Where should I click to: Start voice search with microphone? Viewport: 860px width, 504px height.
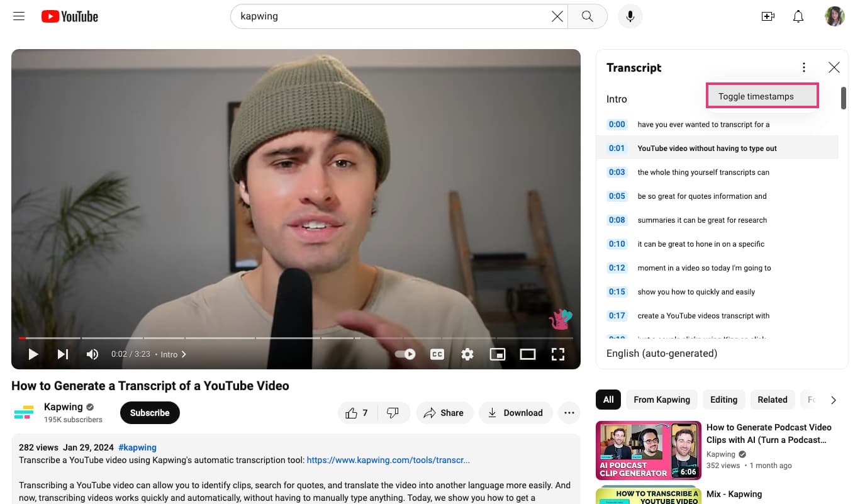[630, 16]
